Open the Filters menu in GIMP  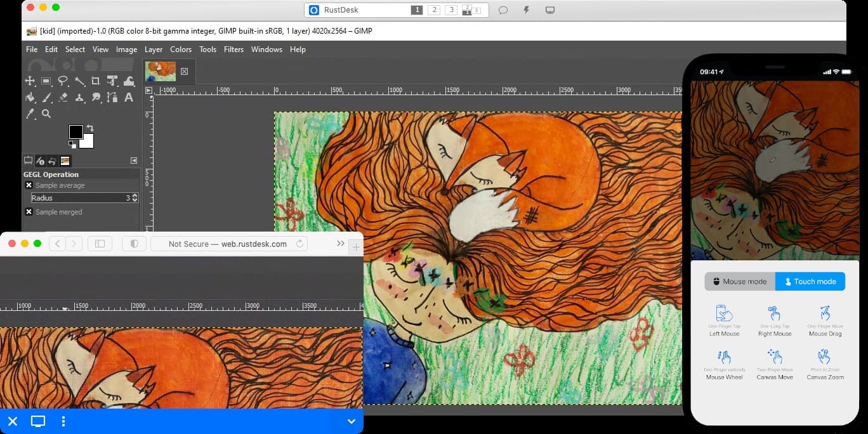pyautogui.click(x=233, y=49)
